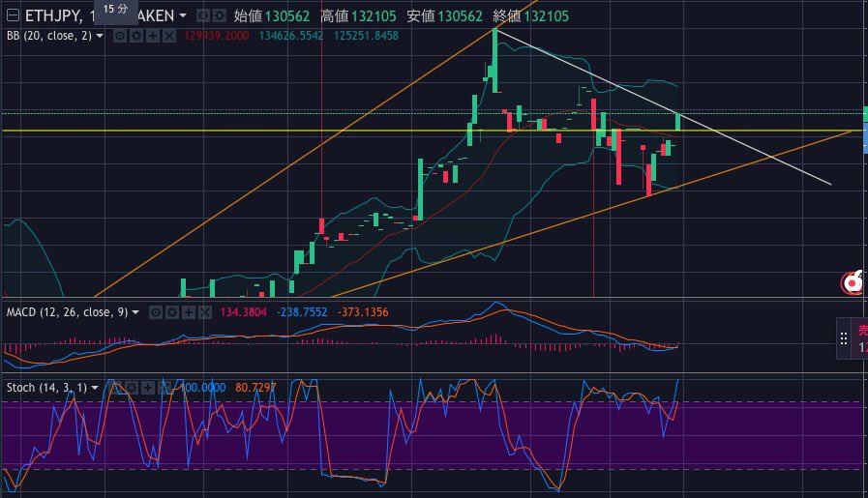The height and width of the screenshot is (498, 868).
Task: Click Stoch %D value 80.7297
Action: pyautogui.click(x=255, y=388)
